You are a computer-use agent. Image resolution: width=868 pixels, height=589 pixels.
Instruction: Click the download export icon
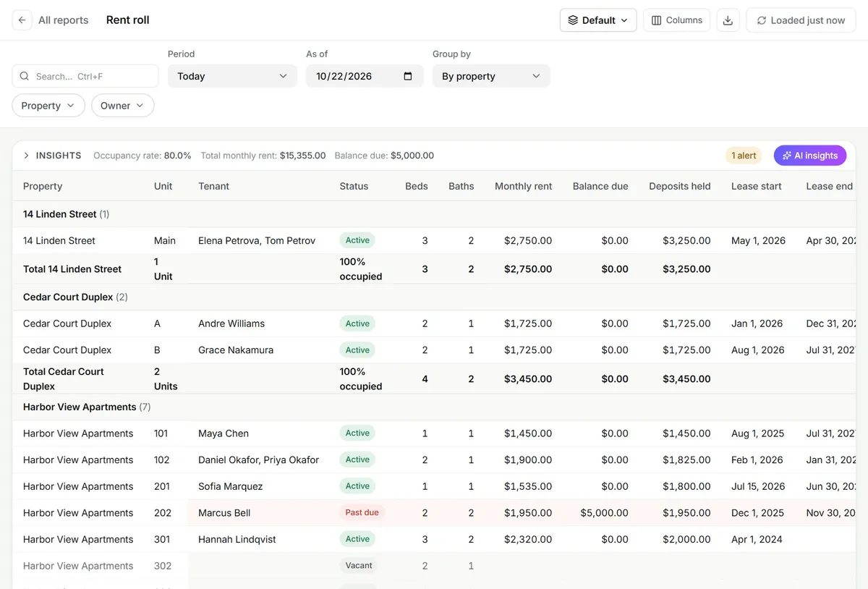click(728, 20)
